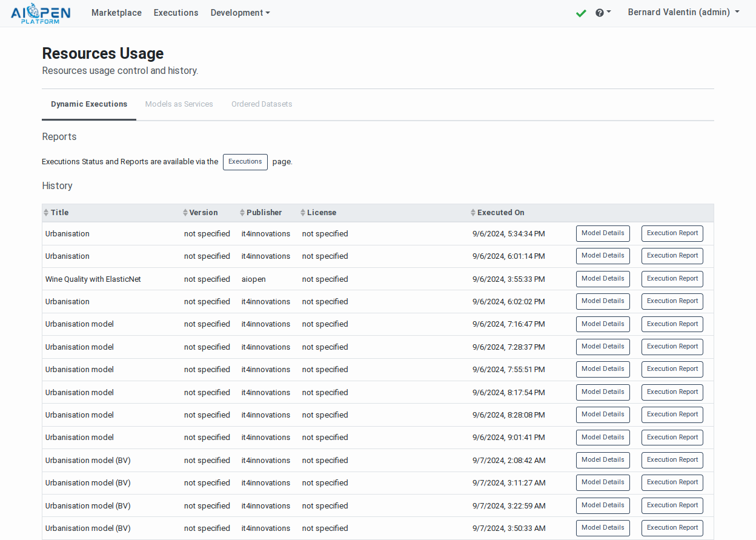Open Model Details for Wine Quality with ElasticNet

pos(602,279)
